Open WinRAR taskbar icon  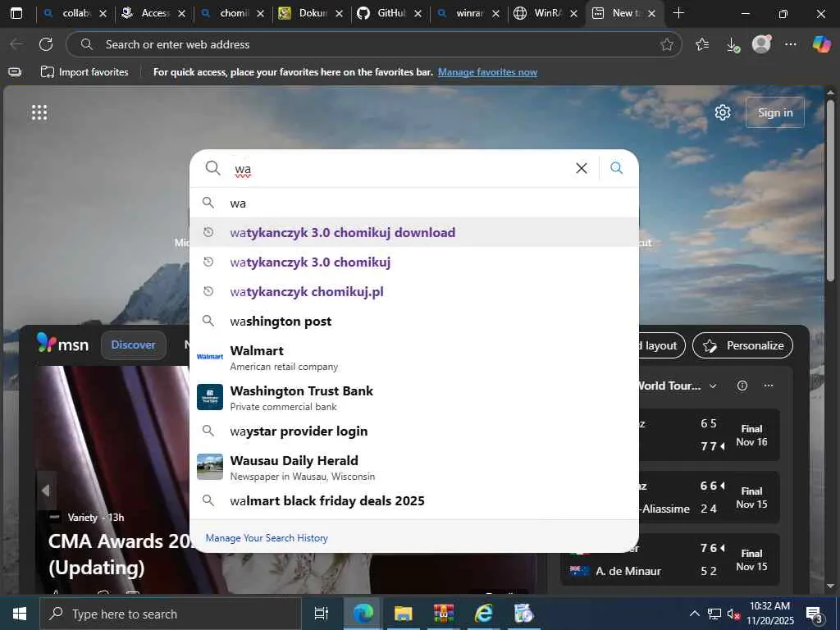(x=444, y=614)
